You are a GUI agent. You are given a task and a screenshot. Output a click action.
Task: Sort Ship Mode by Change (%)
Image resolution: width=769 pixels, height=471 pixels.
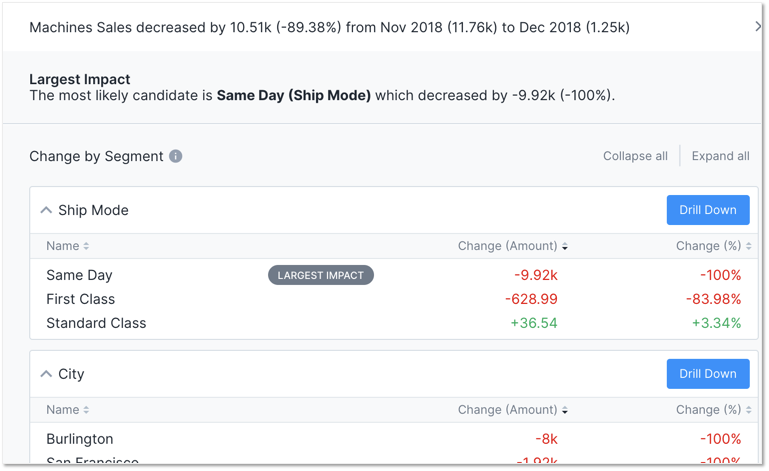coord(714,246)
